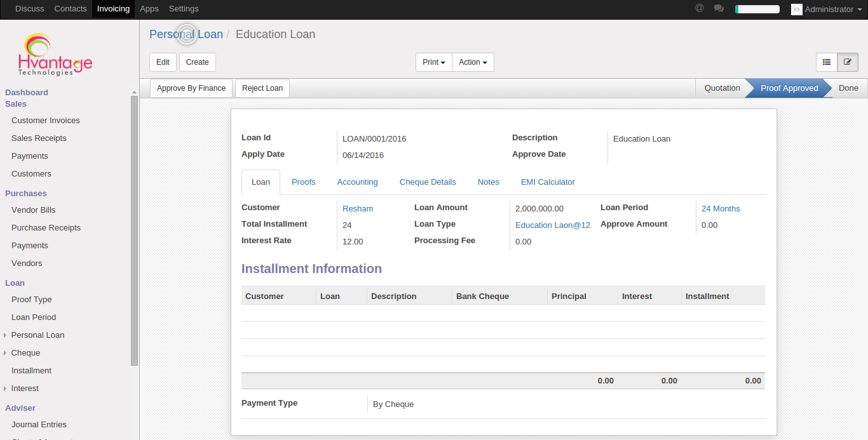The width and height of the screenshot is (868, 440).
Task: Open the Print dropdown
Action: pos(434,62)
